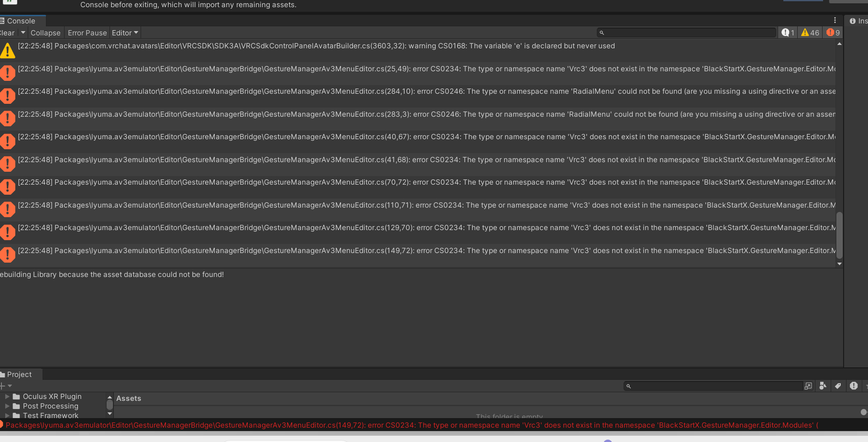
Task: Click the search-by-type shapes icon
Action: pyautogui.click(x=823, y=386)
